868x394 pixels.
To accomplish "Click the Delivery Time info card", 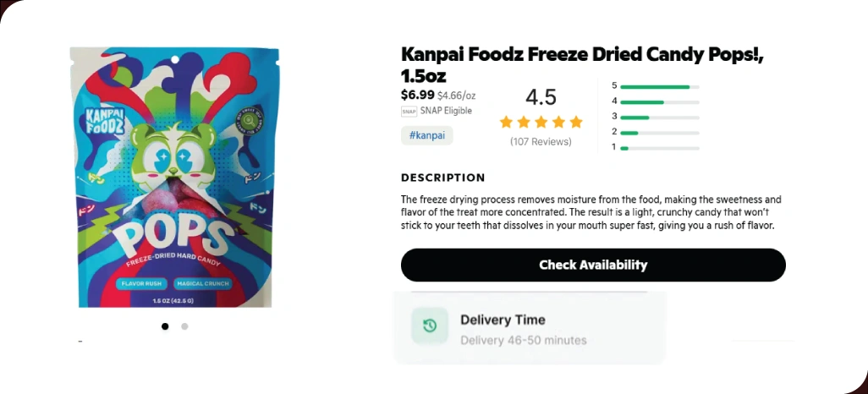I will (530, 329).
